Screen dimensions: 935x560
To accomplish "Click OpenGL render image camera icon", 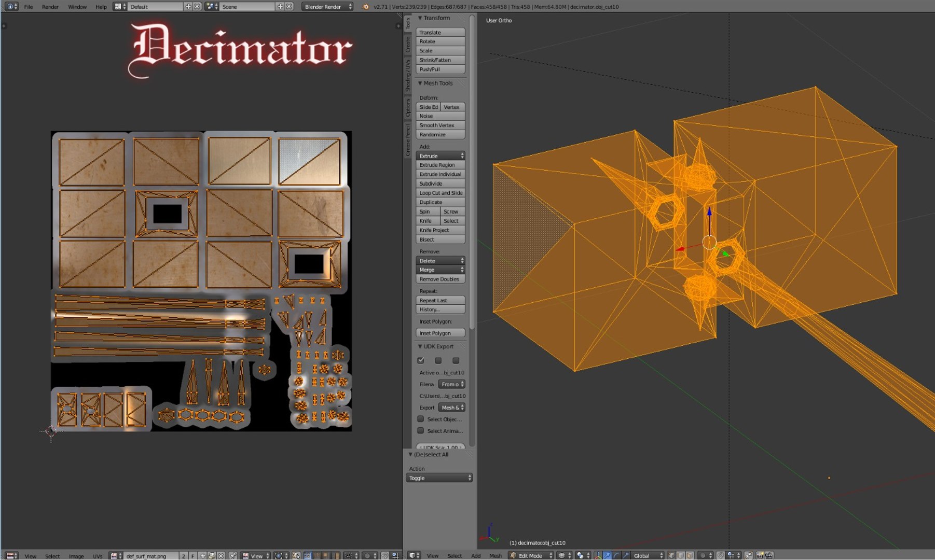I will tap(760, 555).
